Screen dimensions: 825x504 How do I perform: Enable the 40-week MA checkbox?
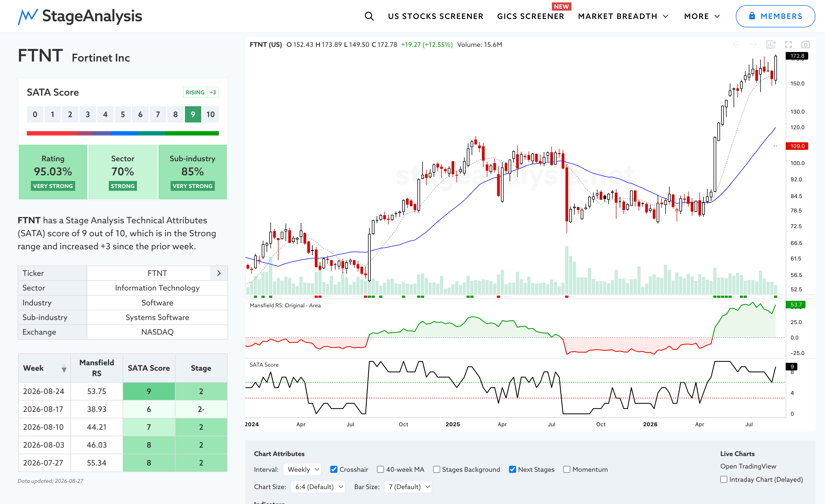point(380,469)
